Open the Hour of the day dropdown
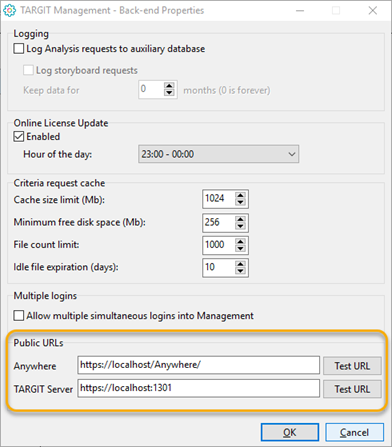 coord(219,154)
